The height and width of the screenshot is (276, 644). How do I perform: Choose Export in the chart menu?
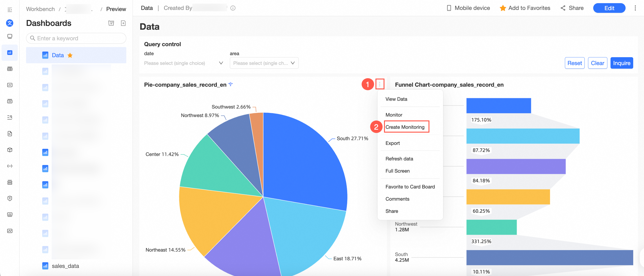pos(393,143)
